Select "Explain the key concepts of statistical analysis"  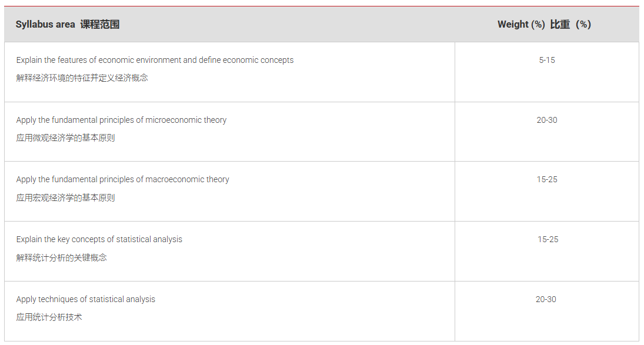pos(99,239)
